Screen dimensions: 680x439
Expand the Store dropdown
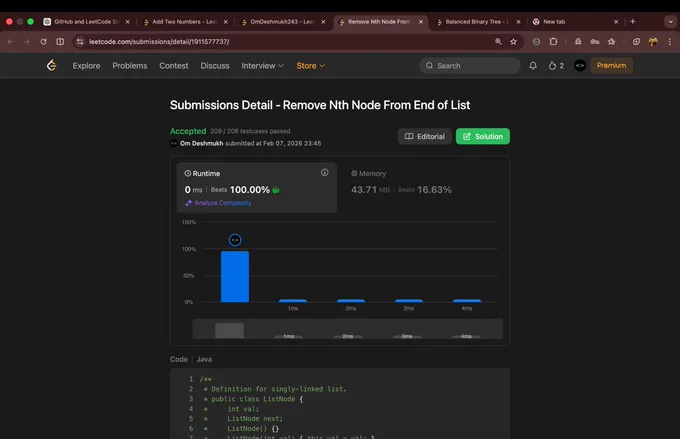(311, 66)
